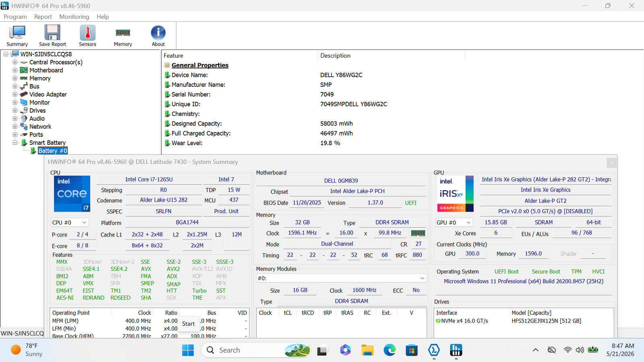Select the Battery #0 tree node

(x=53, y=151)
